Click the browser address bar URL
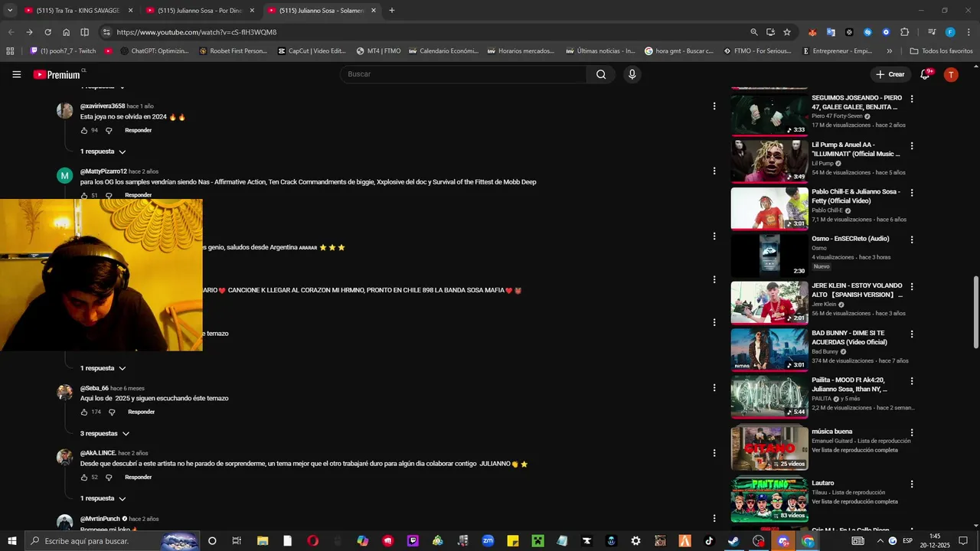Image resolution: width=980 pixels, height=551 pixels. [x=197, y=32]
